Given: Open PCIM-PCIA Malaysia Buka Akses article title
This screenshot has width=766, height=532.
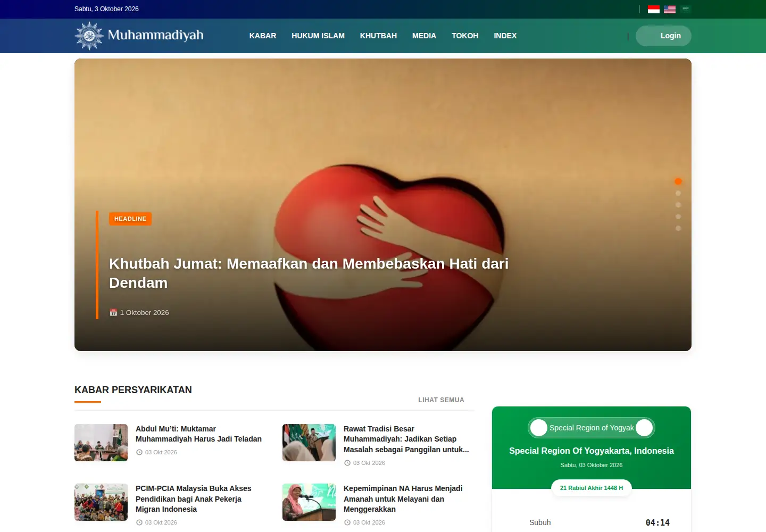Looking at the screenshot, I should [193, 498].
